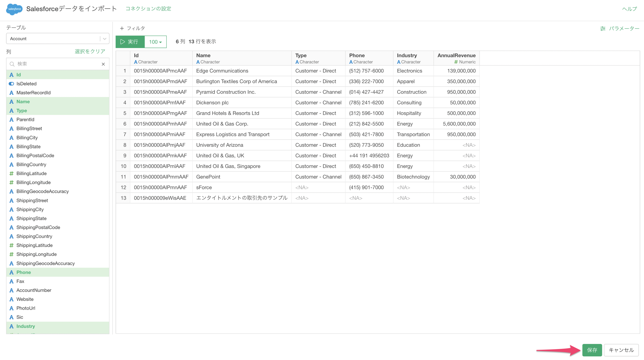This screenshot has height=360, width=644.
Task: Click the Run button
Action: click(x=130, y=42)
